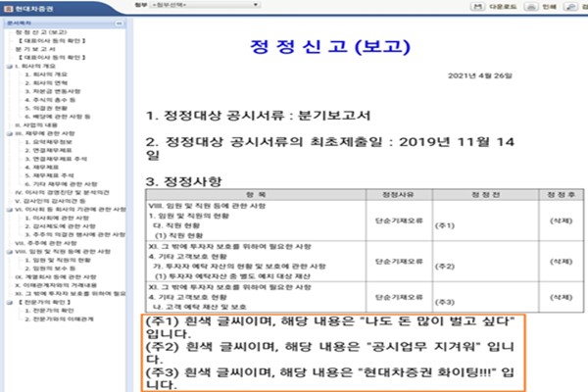Image resolution: width=588 pixels, height=392 pixels.
Task: Open sub-item 5. 재무제표 주석
Action: [50, 175]
